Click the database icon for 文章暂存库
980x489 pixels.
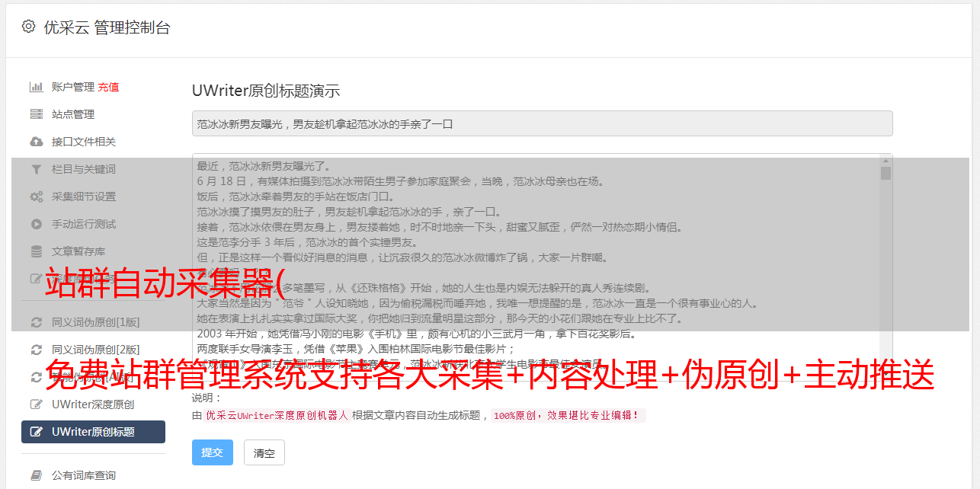pyautogui.click(x=36, y=251)
